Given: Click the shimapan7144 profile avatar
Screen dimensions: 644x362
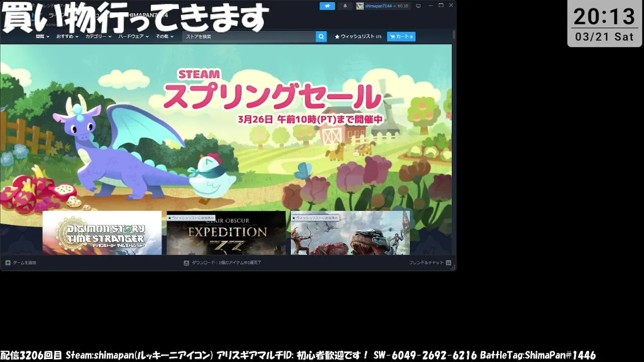Looking at the screenshot, I should tap(360, 6).
